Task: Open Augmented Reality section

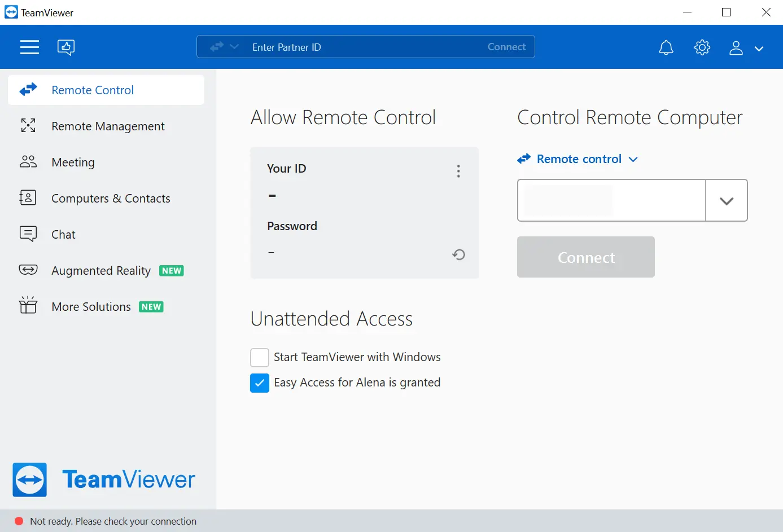Action: [x=106, y=270]
